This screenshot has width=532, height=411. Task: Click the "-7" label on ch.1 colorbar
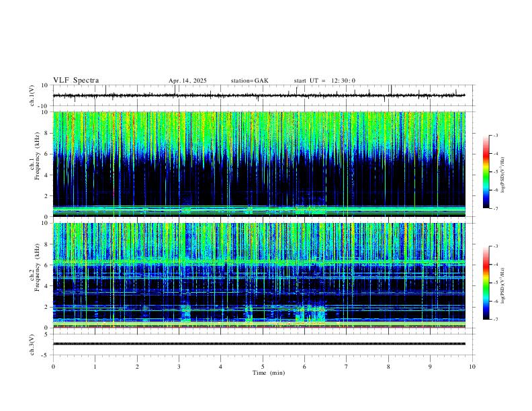495,208
